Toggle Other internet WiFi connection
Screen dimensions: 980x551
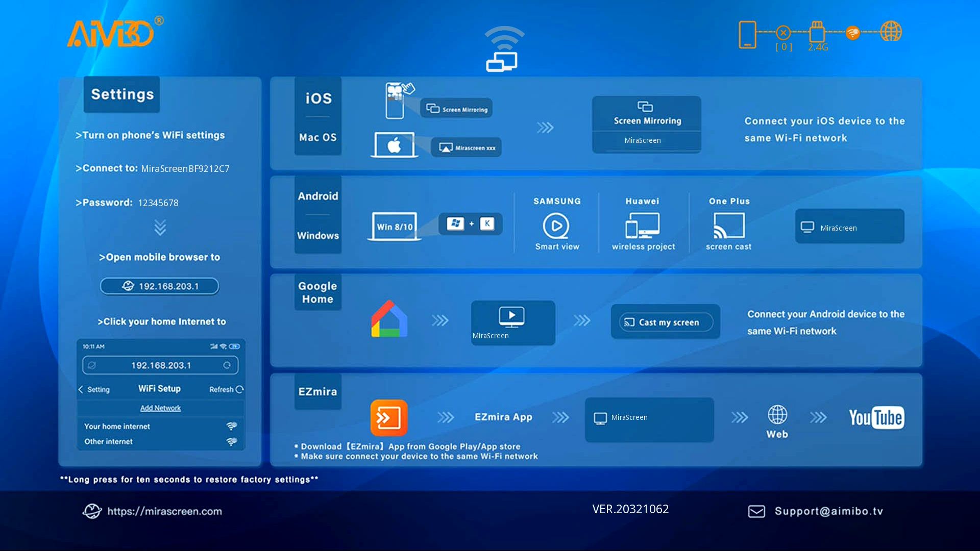click(233, 440)
